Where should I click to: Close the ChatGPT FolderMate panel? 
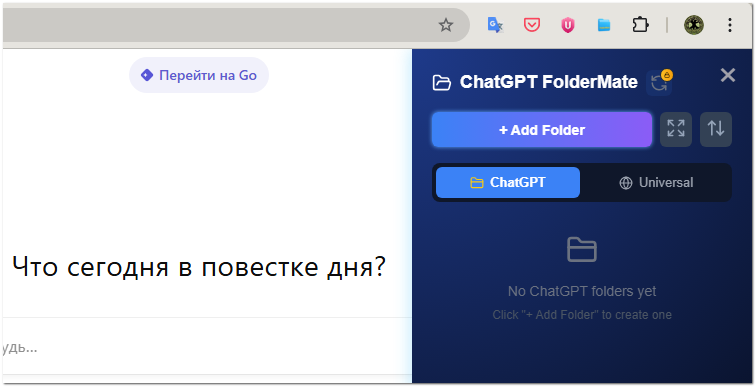728,75
